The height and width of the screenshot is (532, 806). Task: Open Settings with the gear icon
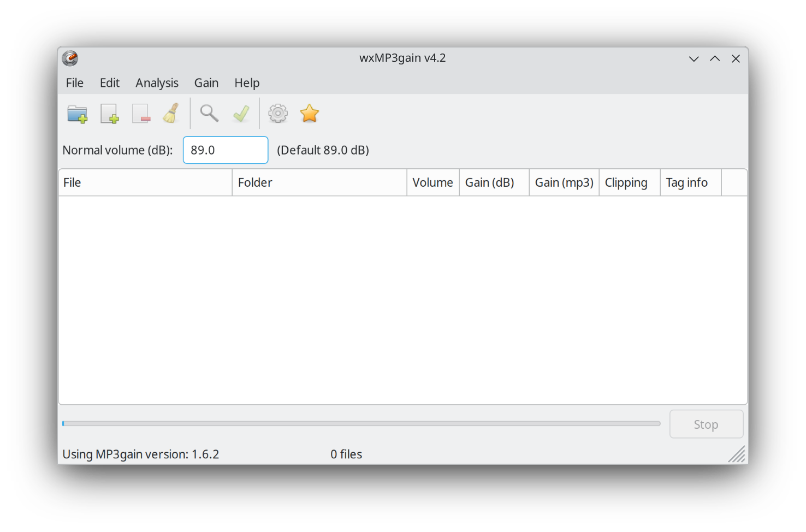[278, 114]
